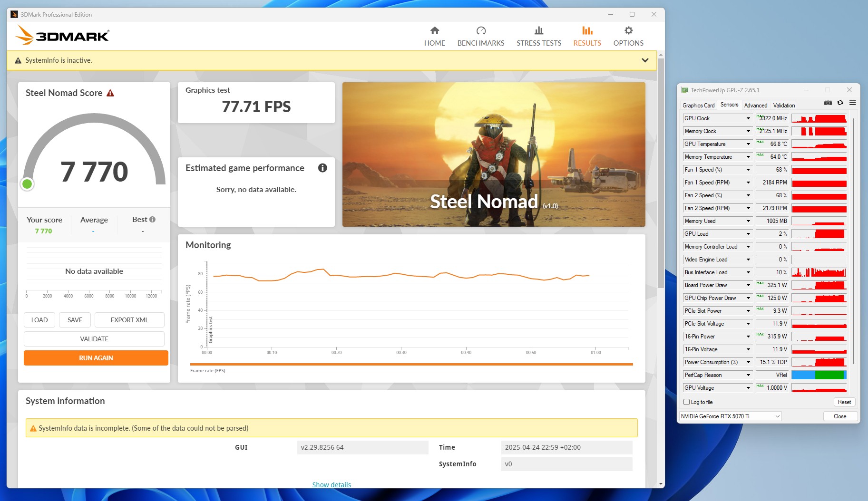Click the LOAD result button
The height and width of the screenshot is (501, 868).
[x=39, y=320]
